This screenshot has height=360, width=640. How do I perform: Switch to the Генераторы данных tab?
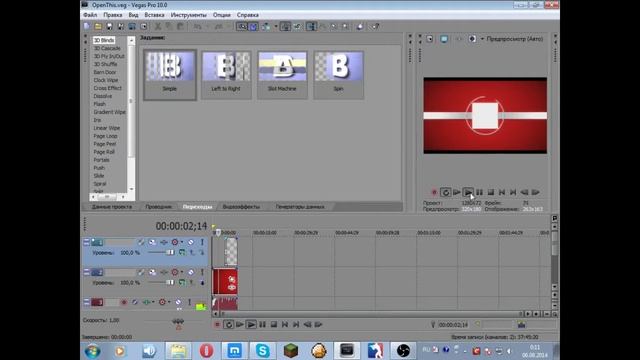click(300, 207)
